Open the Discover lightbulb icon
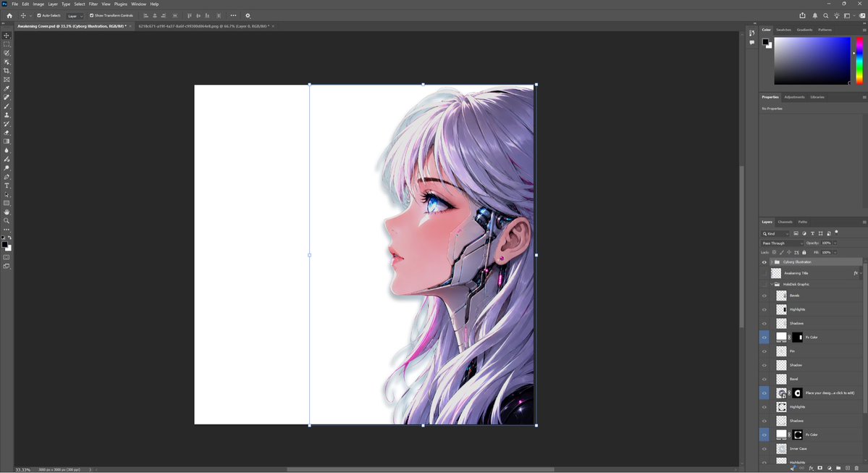 click(x=836, y=15)
